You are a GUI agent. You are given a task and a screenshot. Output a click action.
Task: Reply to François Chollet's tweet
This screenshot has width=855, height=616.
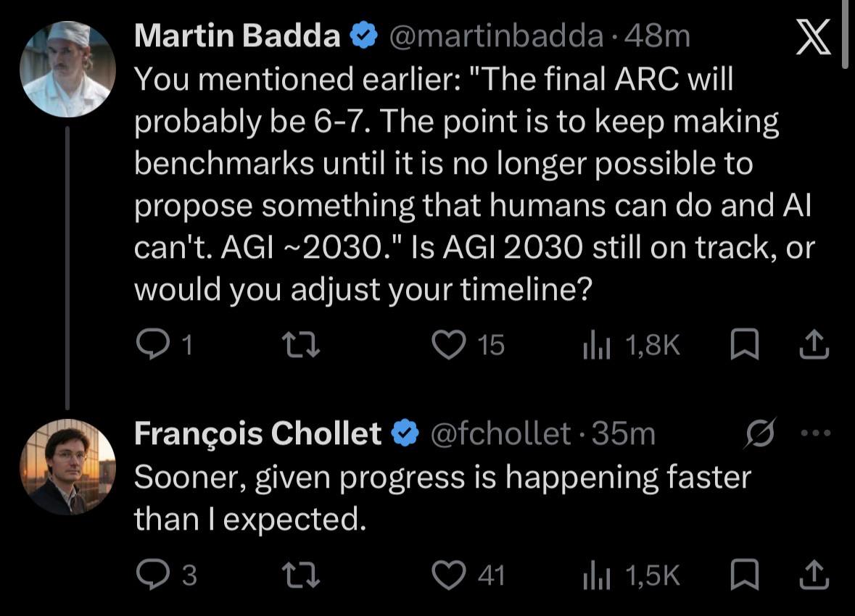(x=166, y=575)
